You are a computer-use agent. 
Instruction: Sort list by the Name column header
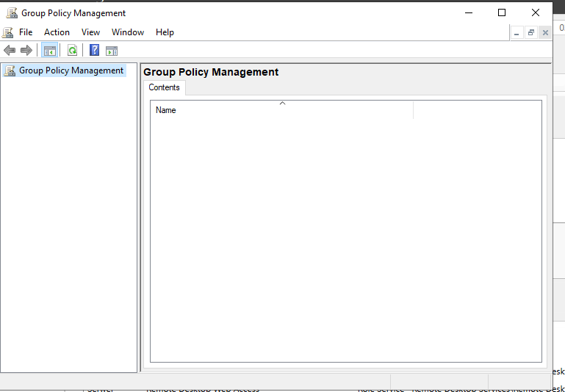[x=282, y=110]
